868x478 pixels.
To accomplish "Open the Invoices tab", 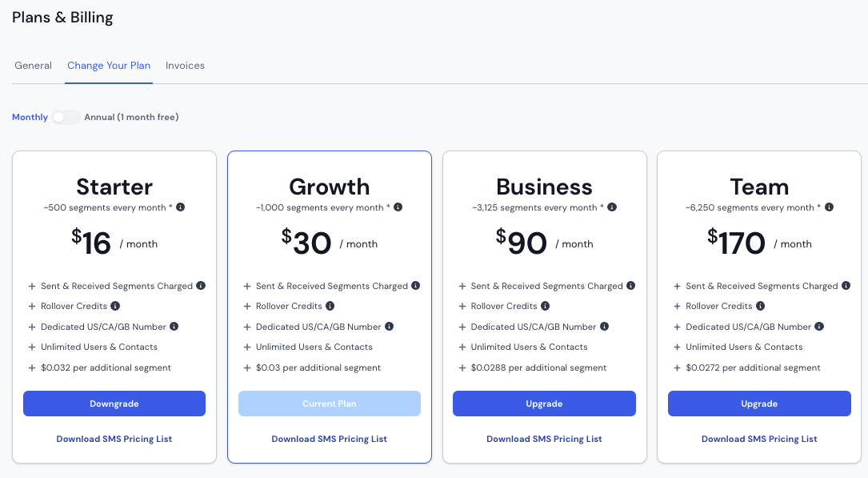I will click(185, 66).
